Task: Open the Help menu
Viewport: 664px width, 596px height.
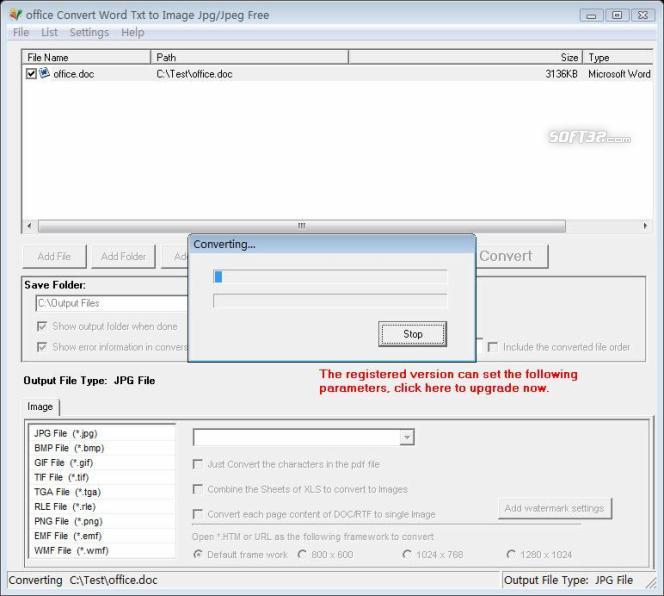Action: (x=133, y=32)
